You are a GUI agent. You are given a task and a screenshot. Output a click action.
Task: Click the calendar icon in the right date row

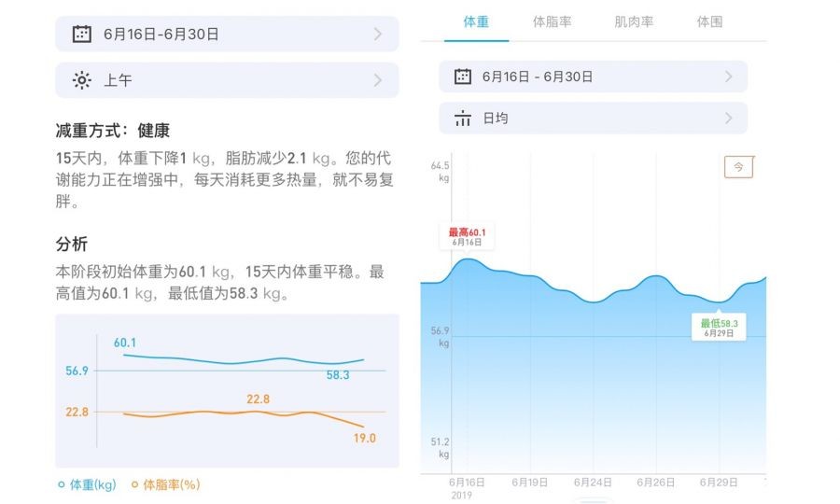tap(463, 77)
